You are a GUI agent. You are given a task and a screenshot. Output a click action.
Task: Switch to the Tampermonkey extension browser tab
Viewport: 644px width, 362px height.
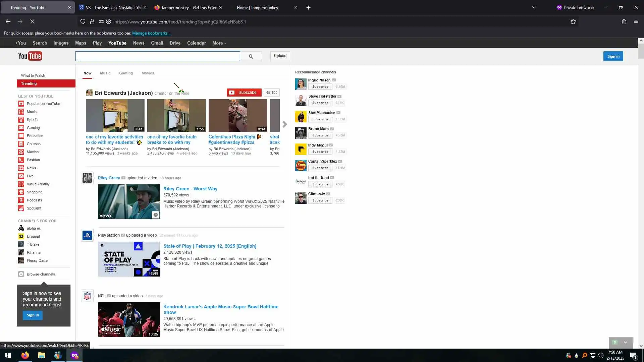[189, 7]
